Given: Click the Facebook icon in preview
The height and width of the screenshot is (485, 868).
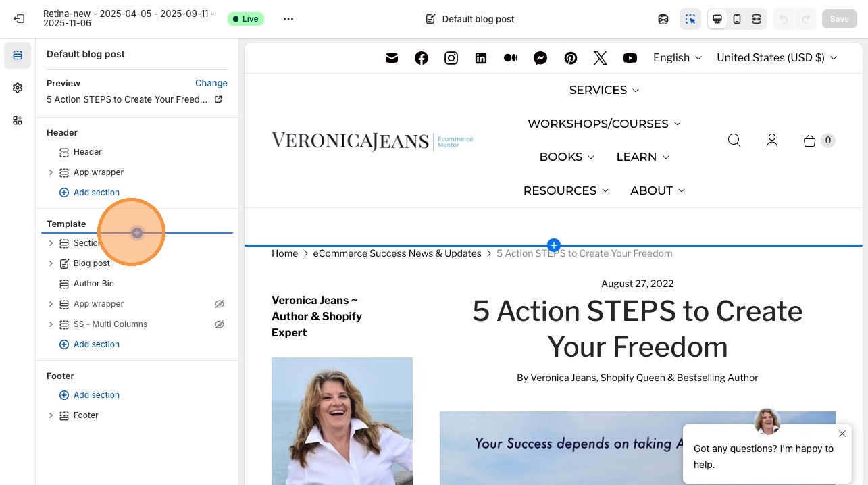Looking at the screenshot, I should 422,58.
